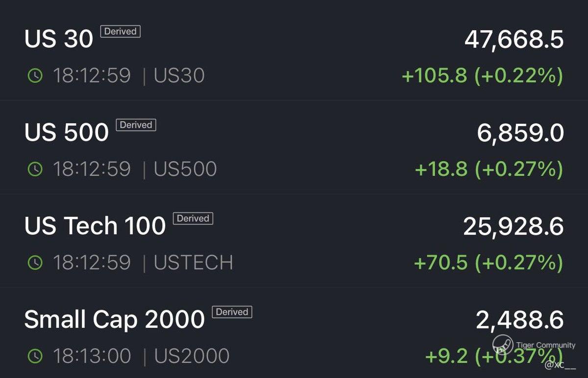Click the Derived badge beside US Tech 100
Viewport: 588px width, 378px height.
(x=193, y=218)
